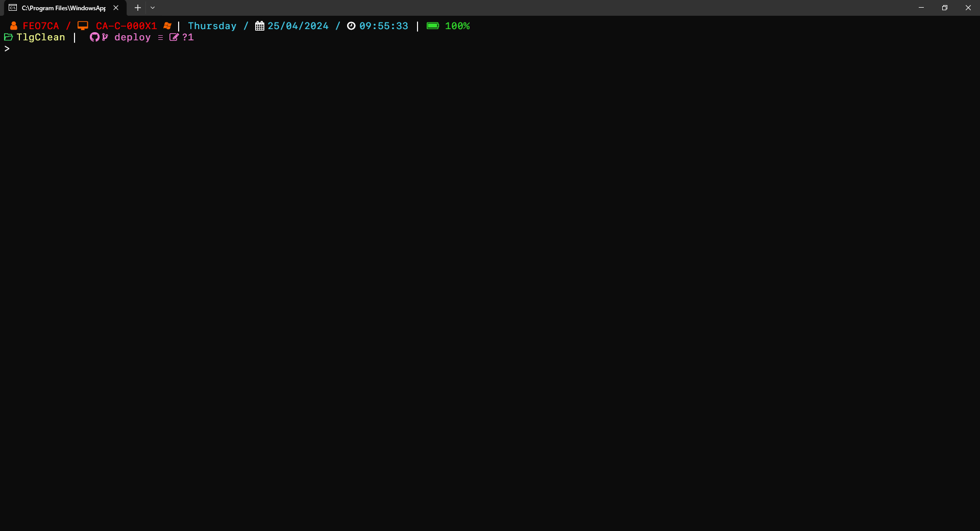Click the Windows logo icon in the prompt
The image size is (980, 531).
point(167,26)
